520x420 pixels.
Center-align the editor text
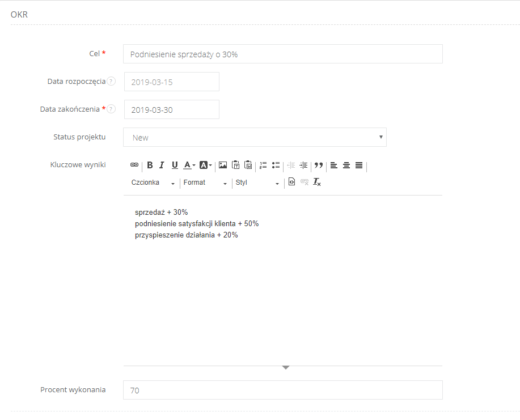coord(346,165)
